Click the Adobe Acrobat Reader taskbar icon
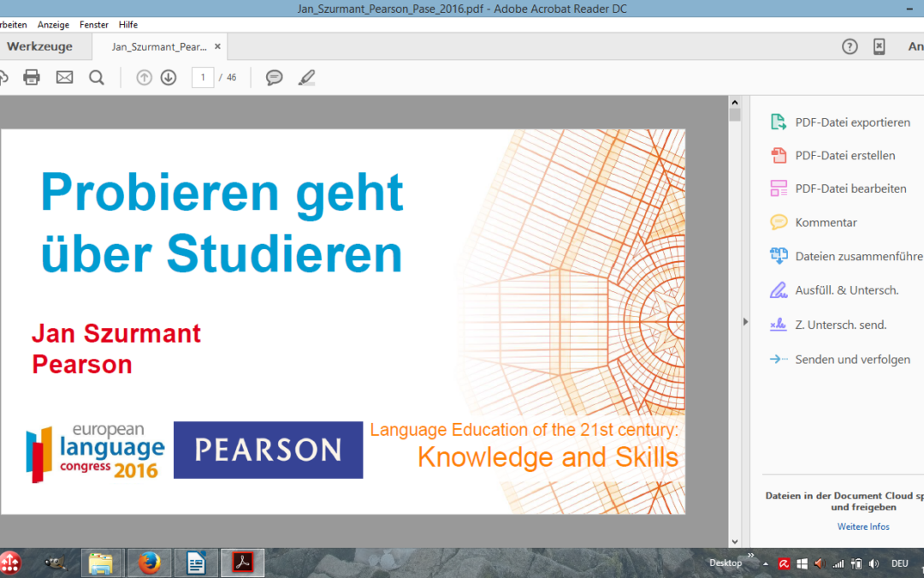Image resolution: width=924 pixels, height=578 pixels. click(242, 563)
